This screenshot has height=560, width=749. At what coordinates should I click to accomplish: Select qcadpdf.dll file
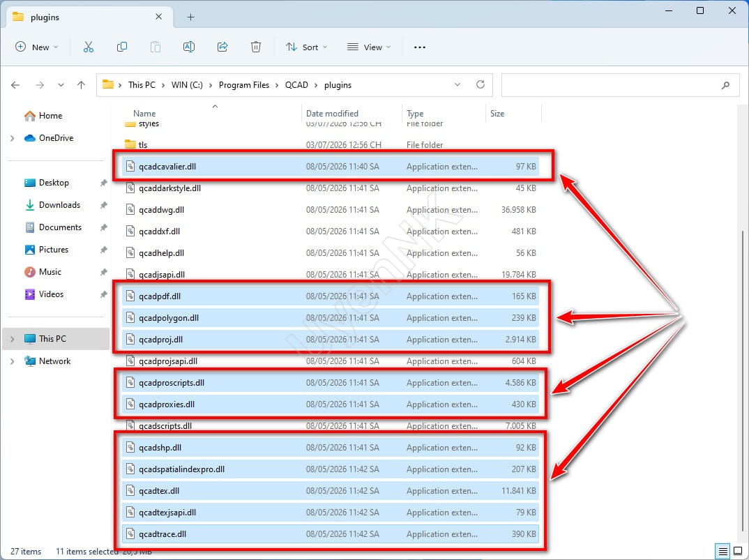pos(330,296)
